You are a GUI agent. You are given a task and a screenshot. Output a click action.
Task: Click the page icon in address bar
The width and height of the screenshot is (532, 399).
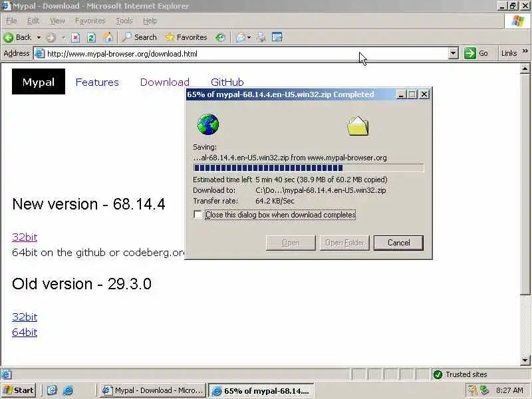click(40, 54)
